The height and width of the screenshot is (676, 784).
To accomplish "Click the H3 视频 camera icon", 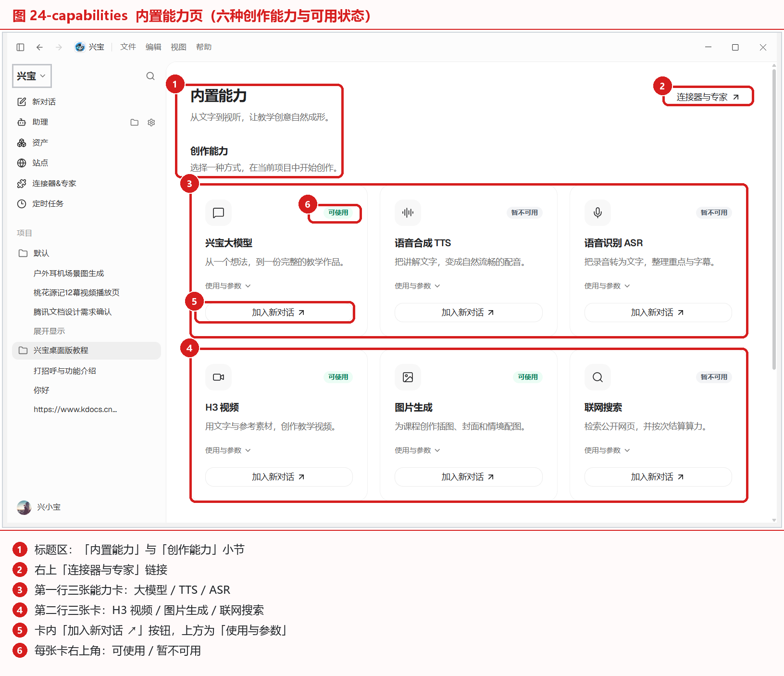I will [x=218, y=377].
